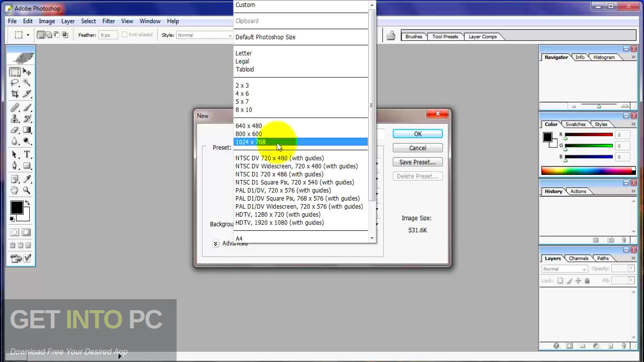Select the Move tool
Image resolution: width=644 pixels, height=362 pixels.
[27, 72]
